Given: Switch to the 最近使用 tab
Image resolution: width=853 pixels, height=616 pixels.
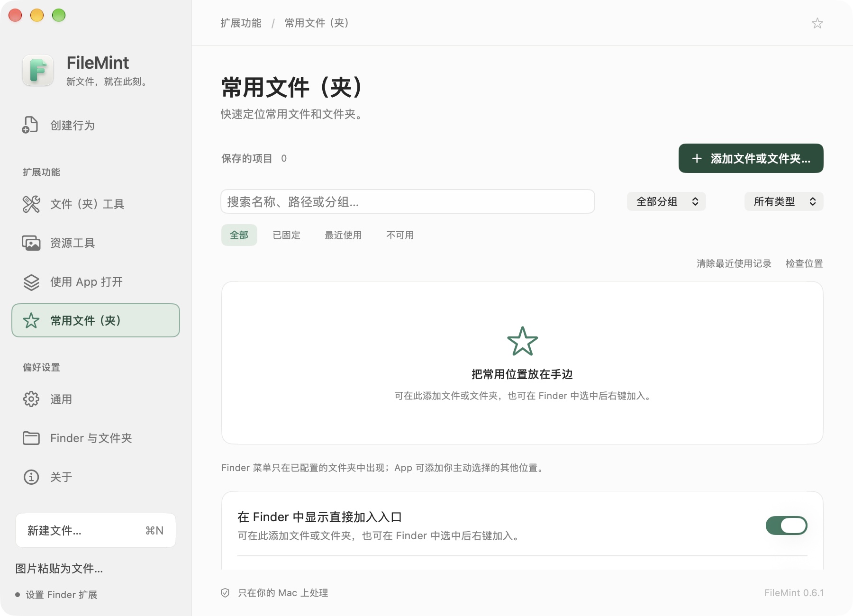Looking at the screenshot, I should point(343,235).
